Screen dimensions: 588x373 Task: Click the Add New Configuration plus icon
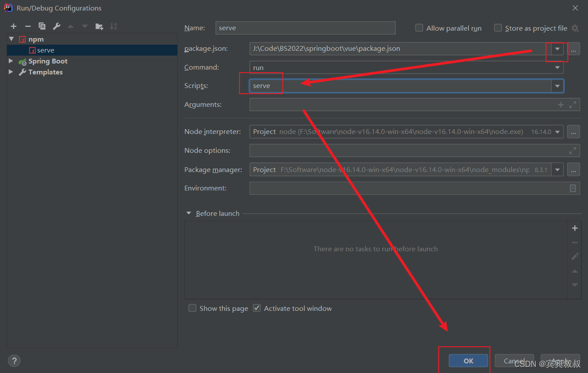14,26
